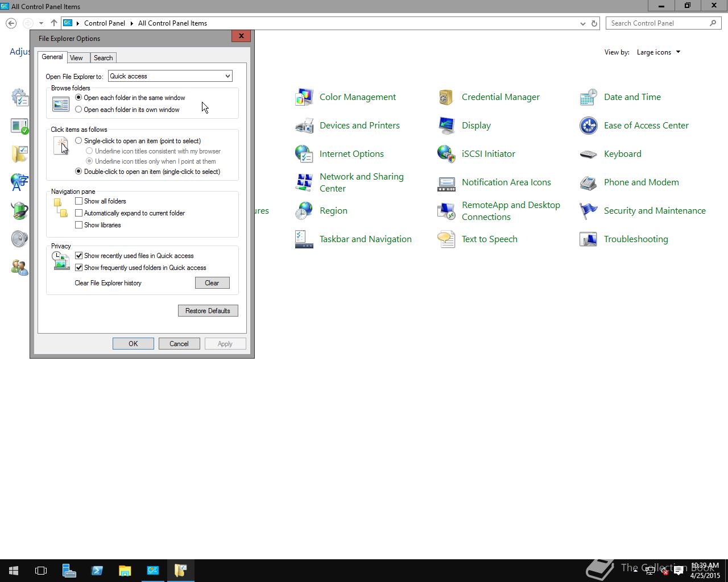Click the clock in the system tray

705,571
